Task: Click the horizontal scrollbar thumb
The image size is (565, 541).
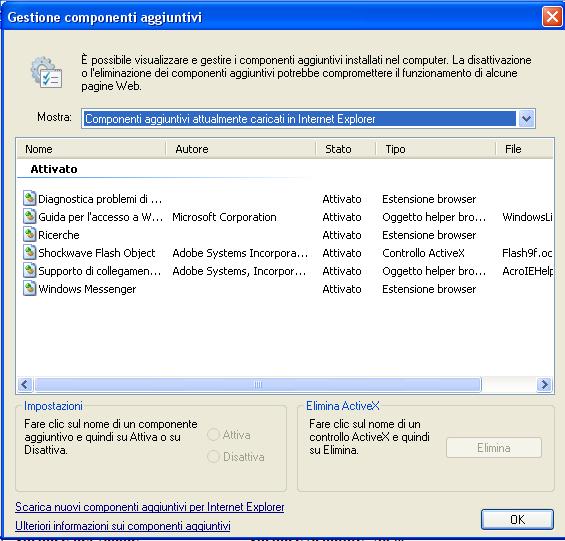Action: (x=258, y=385)
